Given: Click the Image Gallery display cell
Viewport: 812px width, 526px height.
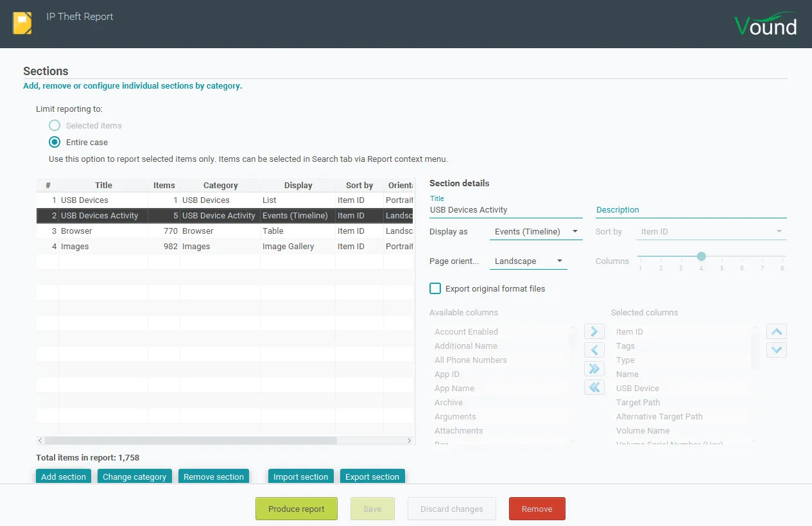Looking at the screenshot, I should tap(298, 247).
